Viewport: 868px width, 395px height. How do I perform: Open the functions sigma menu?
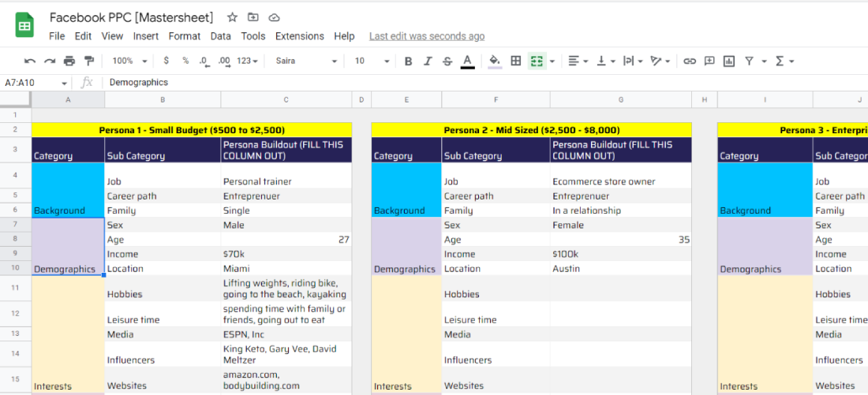(784, 61)
